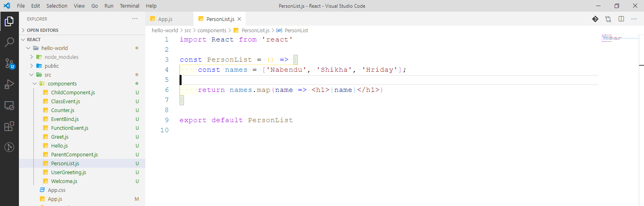Open the Search view in activity bar
This screenshot has width=644, height=206.
(9, 42)
